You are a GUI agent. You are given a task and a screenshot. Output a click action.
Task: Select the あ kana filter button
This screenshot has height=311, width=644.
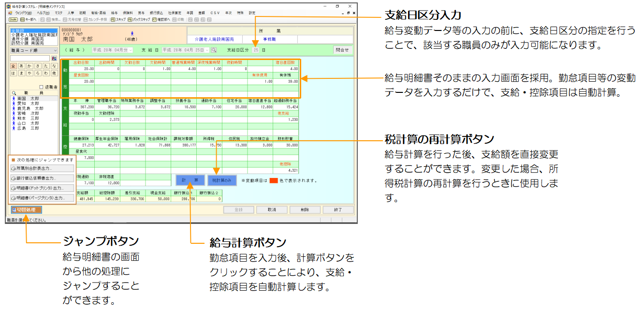[21, 66]
